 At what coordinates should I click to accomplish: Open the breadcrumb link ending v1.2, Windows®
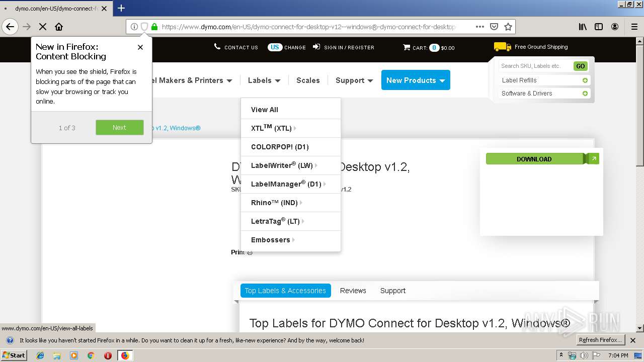[x=175, y=128]
